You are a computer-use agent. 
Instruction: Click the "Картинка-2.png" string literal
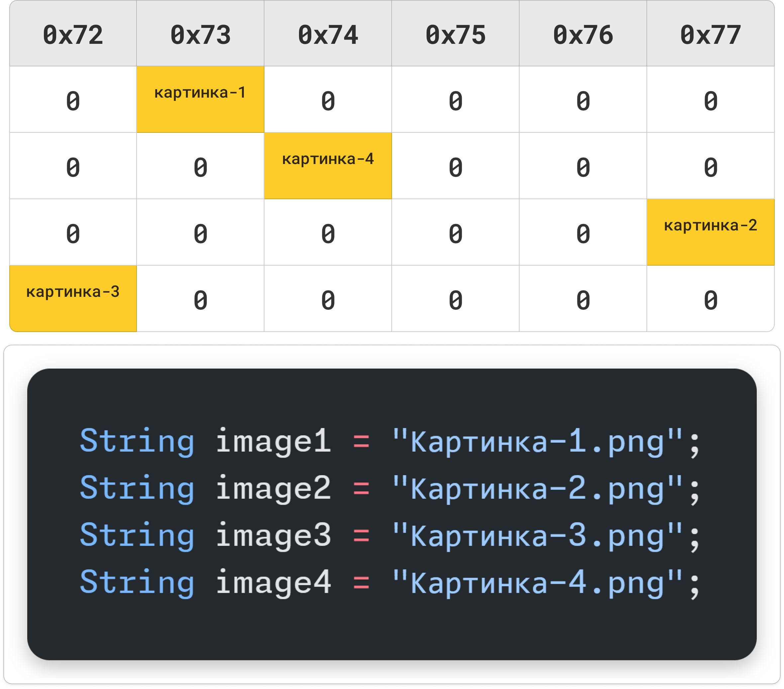[537, 489]
